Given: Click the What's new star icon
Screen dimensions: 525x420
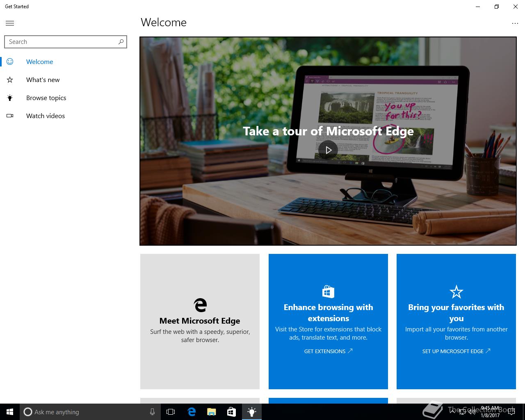Looking at the screenshot, I should pos(10,80).
